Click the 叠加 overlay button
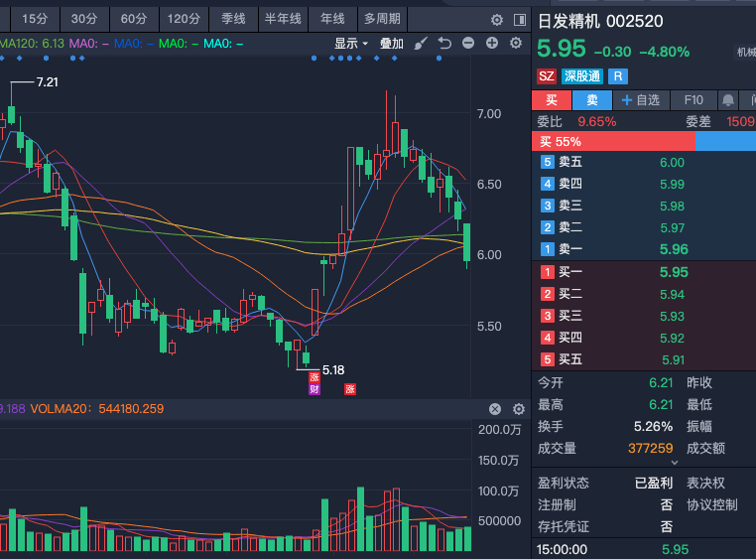Screen dimensions: 756x559 (x=392, y=44)
